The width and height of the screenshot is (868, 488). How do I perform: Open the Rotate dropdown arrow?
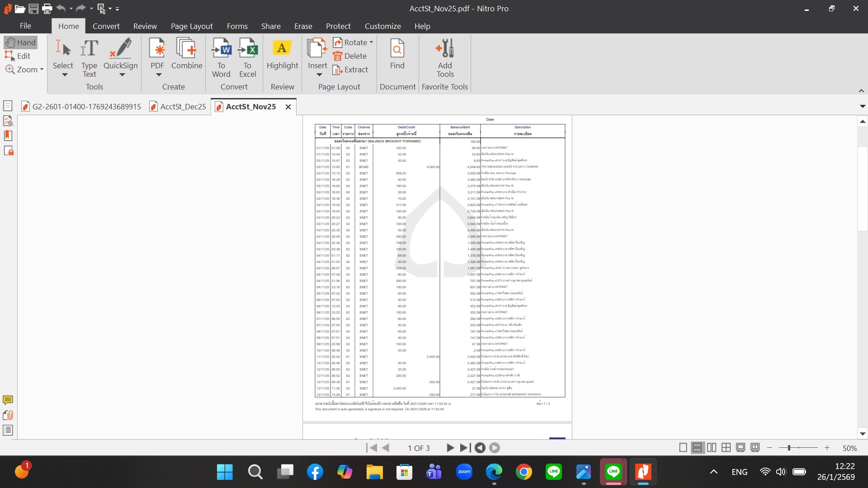372,42
